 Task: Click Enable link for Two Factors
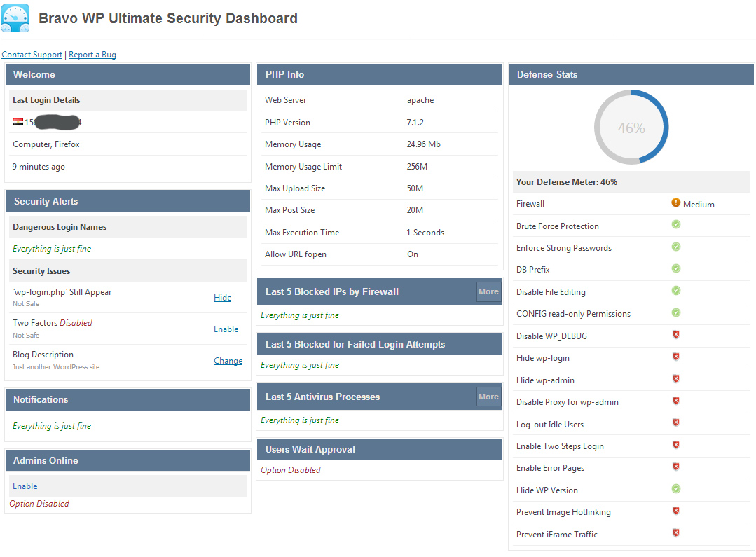[x=226, y=329]
